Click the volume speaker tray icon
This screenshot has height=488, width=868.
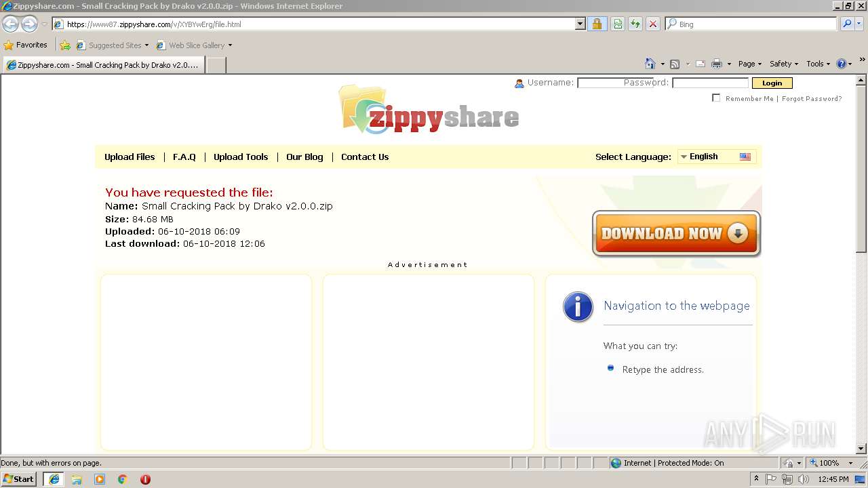(804, 479)
